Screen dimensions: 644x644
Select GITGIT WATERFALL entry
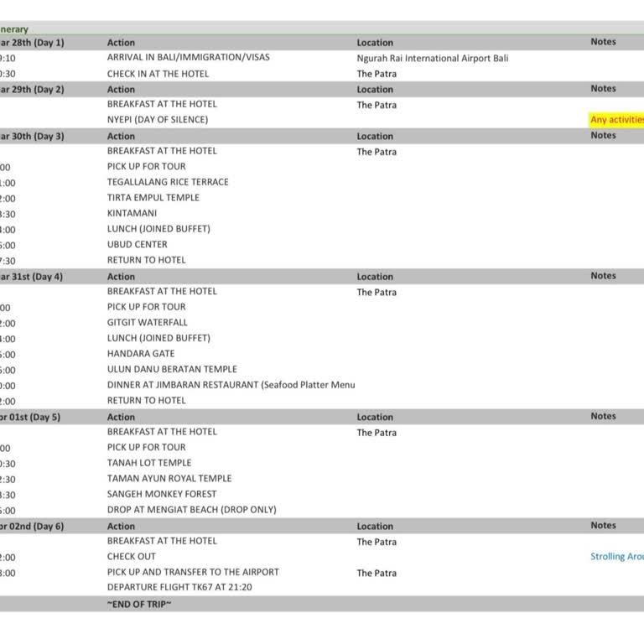pos(147,323)
